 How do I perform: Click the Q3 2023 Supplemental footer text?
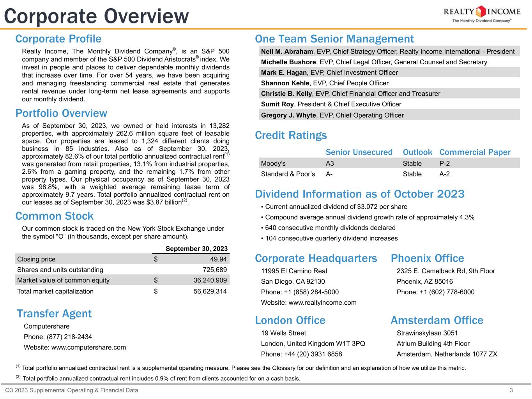[x=71, y=390]
